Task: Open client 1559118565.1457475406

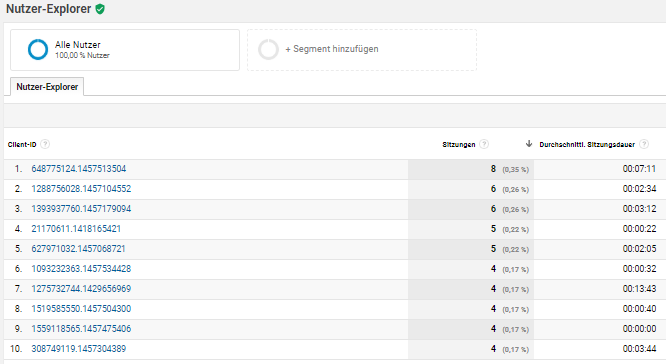Action: [x=81, y=328]
